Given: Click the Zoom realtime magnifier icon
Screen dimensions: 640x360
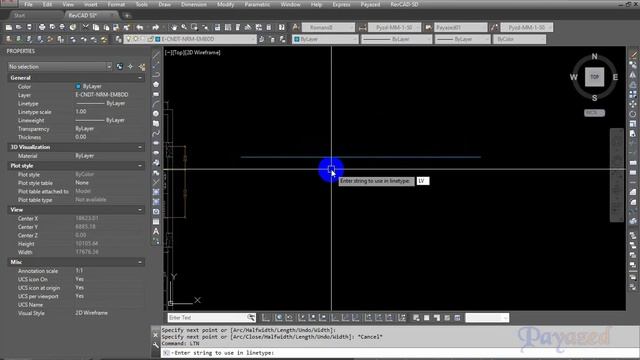Looking at the screenshot, I should point(184,27).
